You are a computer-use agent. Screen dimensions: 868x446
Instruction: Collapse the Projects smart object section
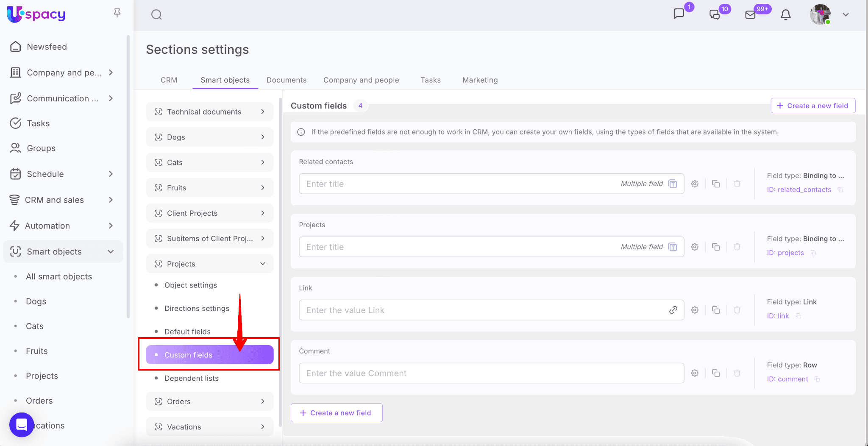tap(262, 264)
